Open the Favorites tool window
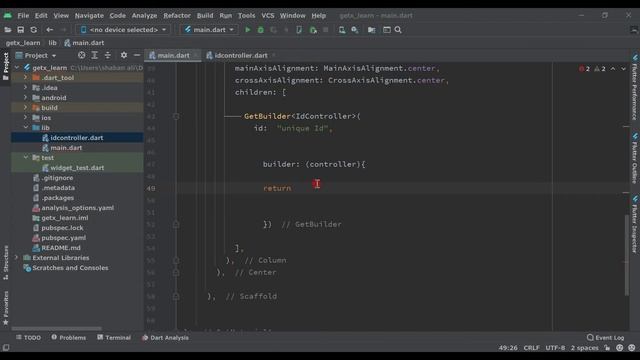The image size is (640, 360). (x=6, y=308)
